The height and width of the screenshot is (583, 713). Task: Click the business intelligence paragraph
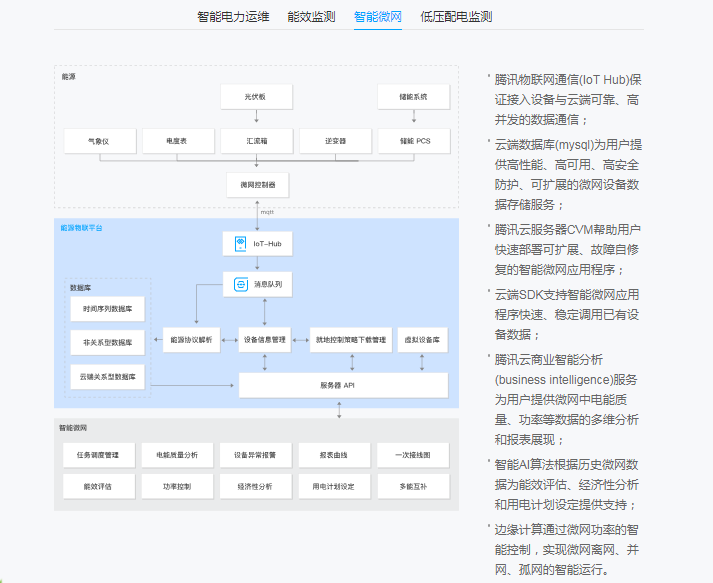pyautogui.click(x=567, y=400)
